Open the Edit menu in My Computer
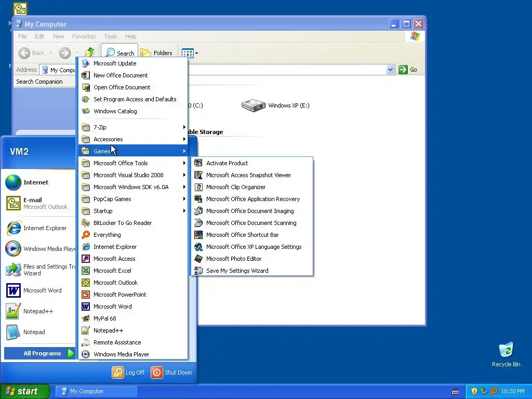The image size is (532, 399). click(x=39, y=36)
